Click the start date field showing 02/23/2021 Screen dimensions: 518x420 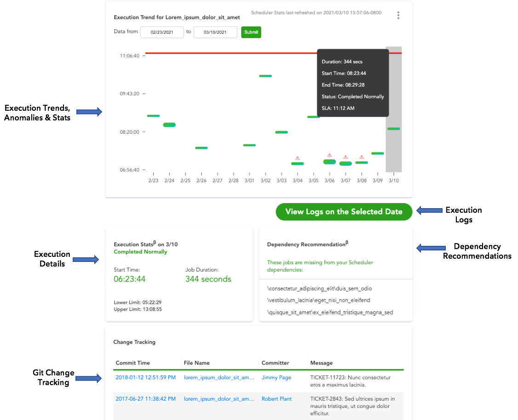(162, 32)
